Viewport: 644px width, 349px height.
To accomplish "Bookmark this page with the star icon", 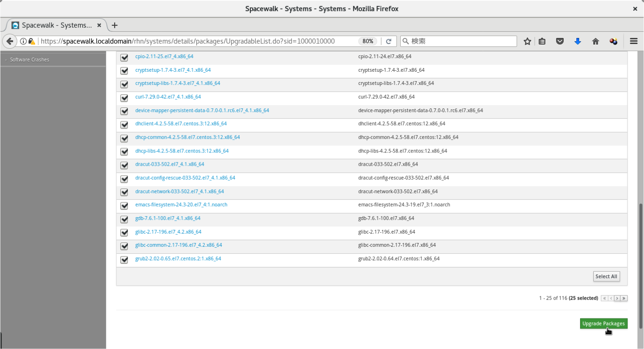I will [x=527, y=41].
